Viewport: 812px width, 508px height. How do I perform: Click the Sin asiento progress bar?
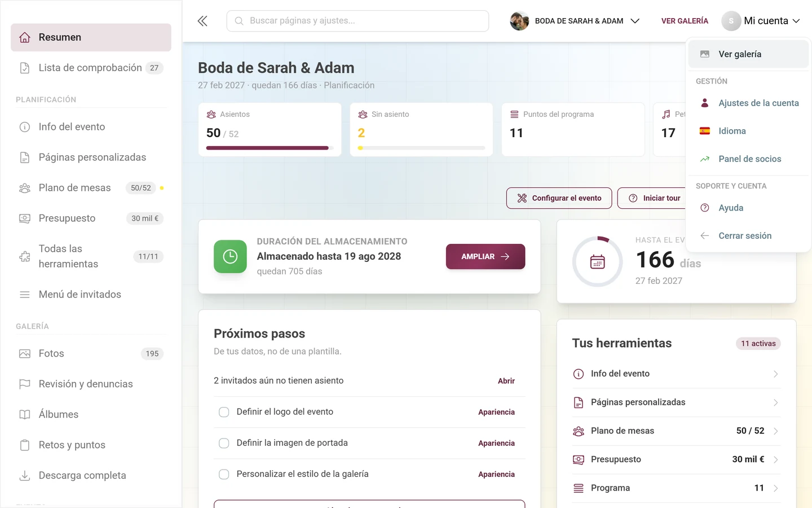pos(421,148)
